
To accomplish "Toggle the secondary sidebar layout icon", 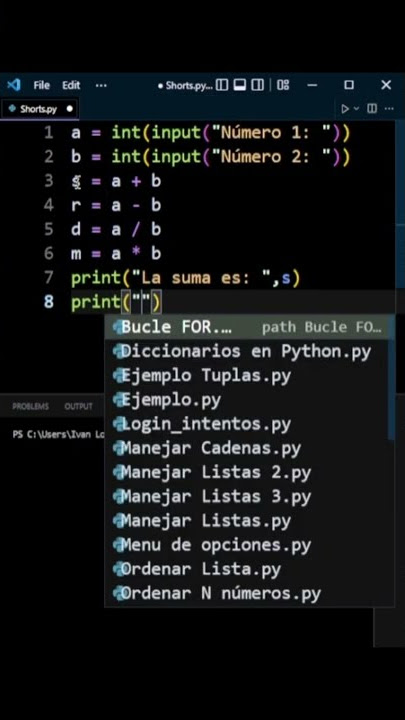I will click(258, 85).
